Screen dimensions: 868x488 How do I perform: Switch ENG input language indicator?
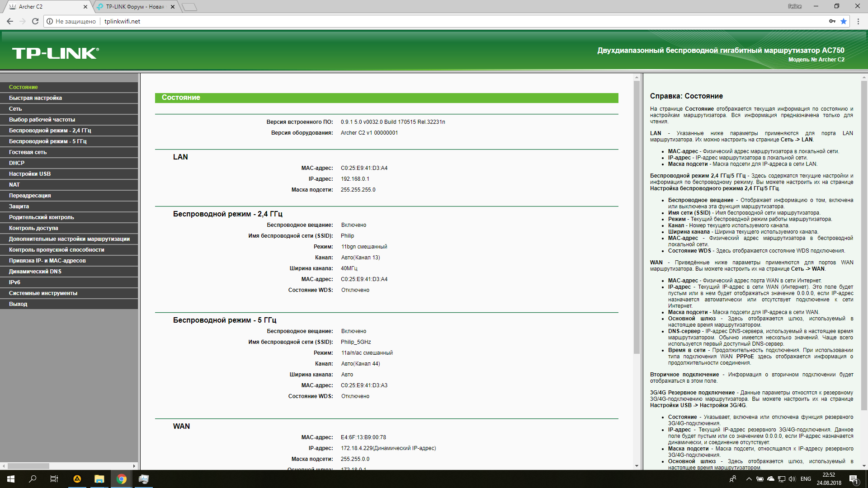coord(806,479)
